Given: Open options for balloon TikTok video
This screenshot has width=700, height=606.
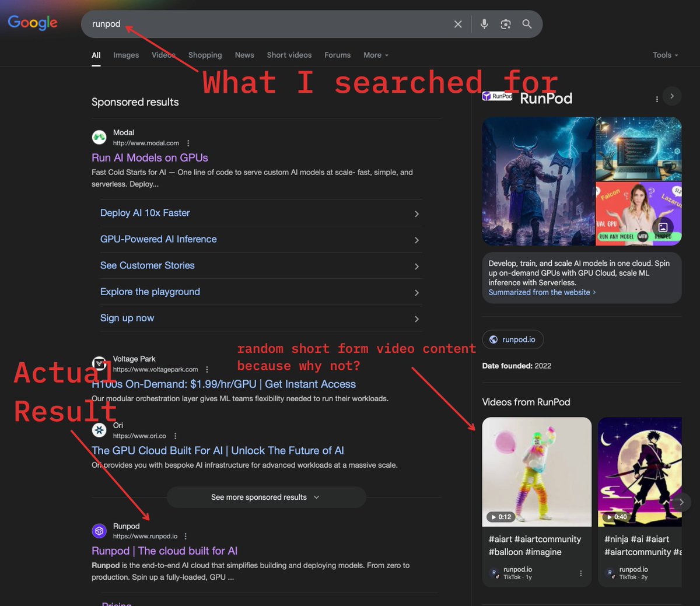Looking at the screenshot, I should point(580,573).
